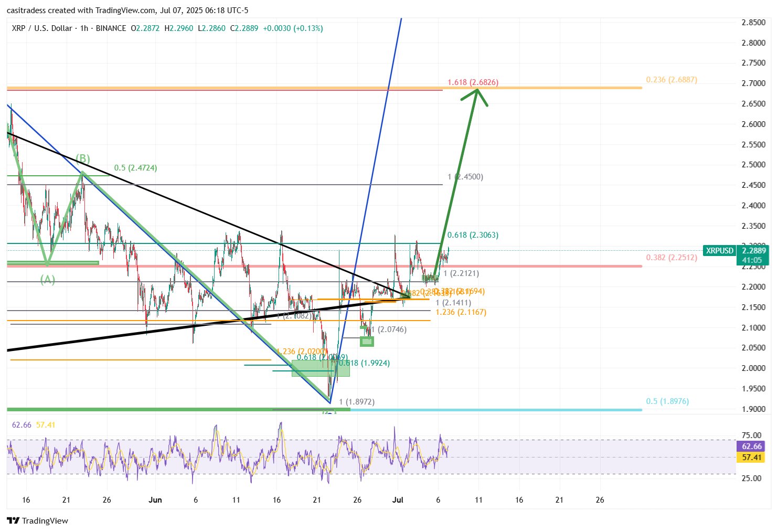Viewport: 778px width, 532px height.
Task: Click the TradingView logo icon
Action: click(12, 521)
